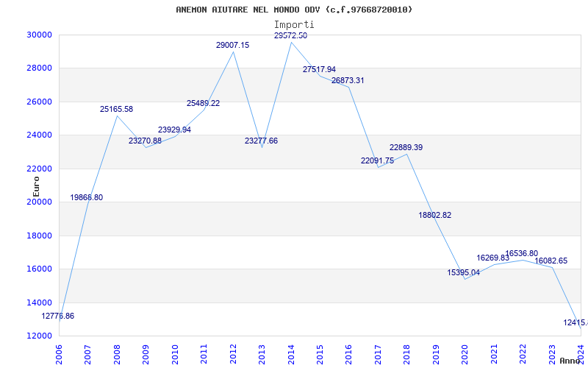Click the 18000 y-axis tick label
Screen dimensions: 588x368
(x=39, y=236)
